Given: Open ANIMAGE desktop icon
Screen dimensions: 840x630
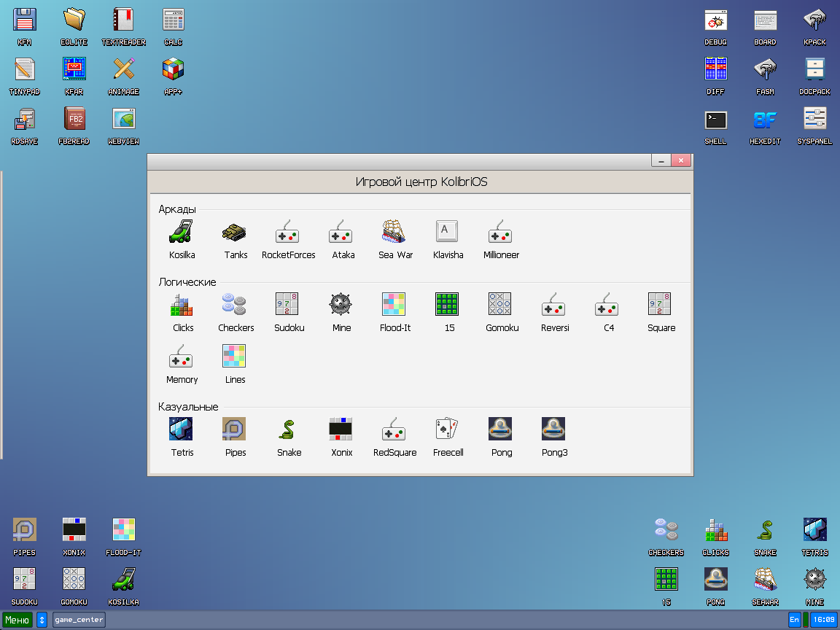Looking at the screenshot, I should pyautogui.click(x=123, y=77).
